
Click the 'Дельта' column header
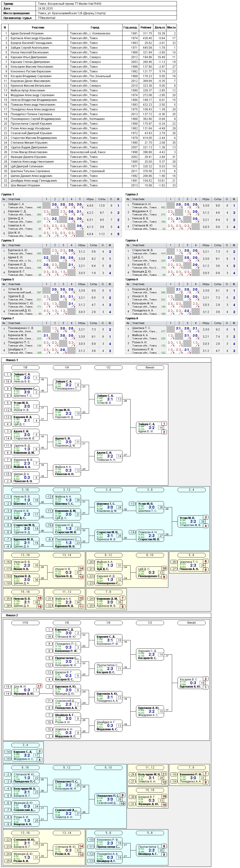point(160,28)
